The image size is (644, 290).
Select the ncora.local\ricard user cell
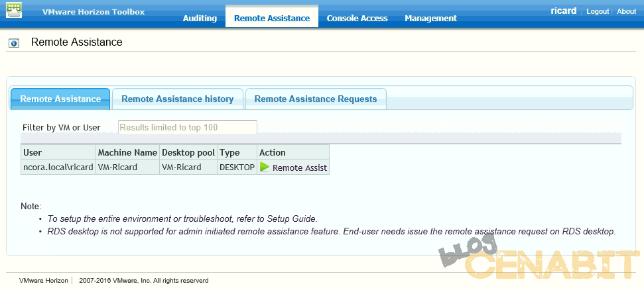pyautogui.click(x=58, y=168)
